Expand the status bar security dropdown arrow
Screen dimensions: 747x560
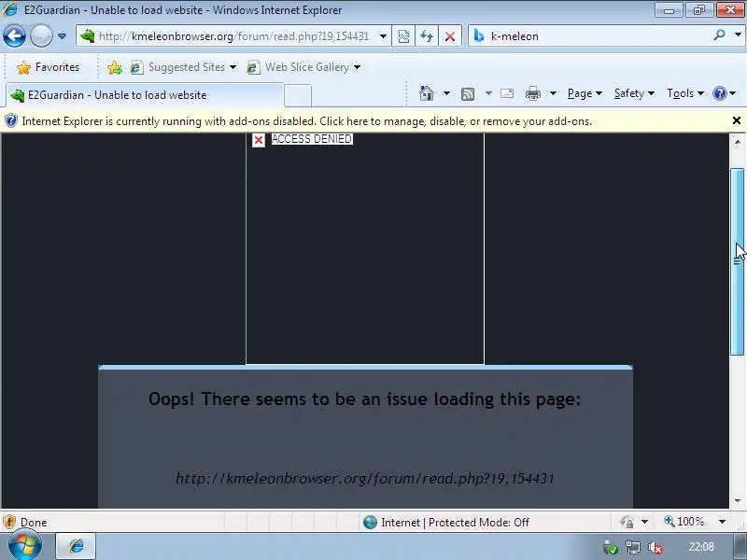pyautogui.click(x=644, y=523)
